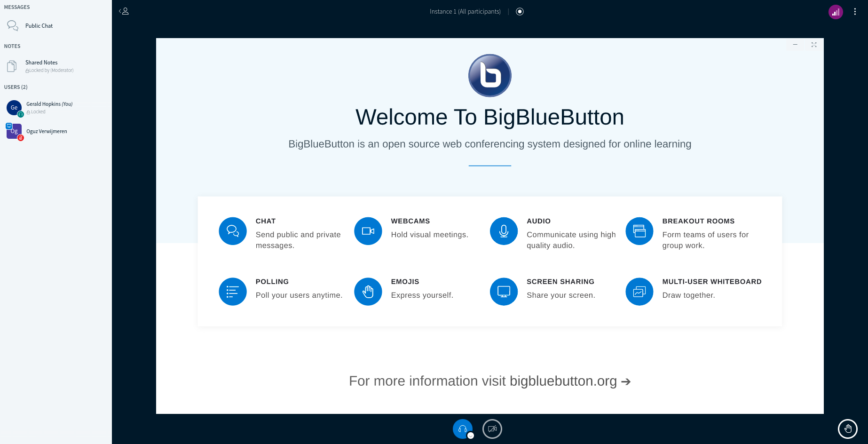The width and height of the screenshot is (868, 444).
Task: Click the MULTI-USER WHITEBOARD heading
Action: [x=712, y=282]
